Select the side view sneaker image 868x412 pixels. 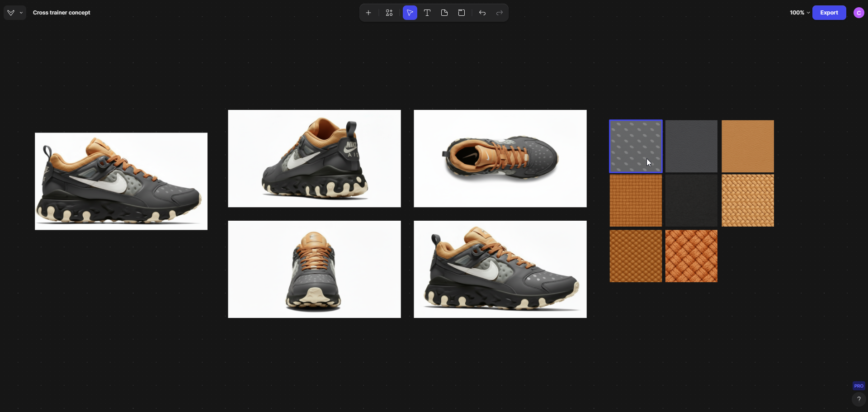121,181
